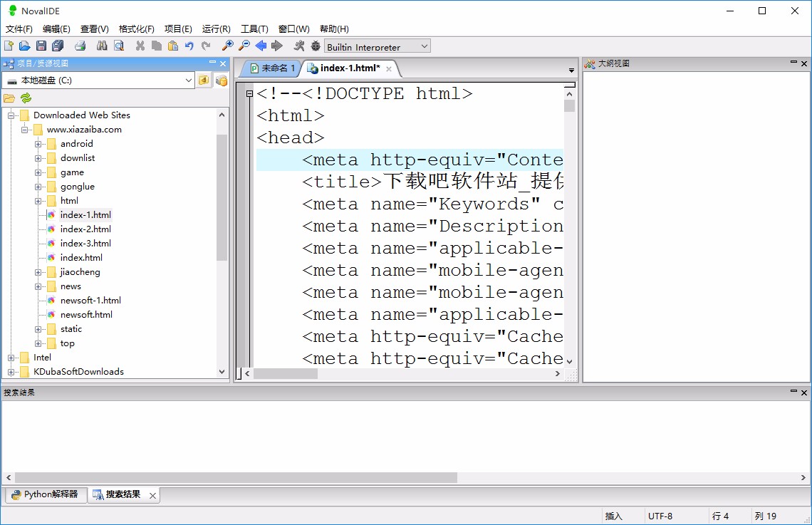Screen dimensions: 812x525
Task: Refresh the resource view with green arrows
Action: [x=26, y=98]
